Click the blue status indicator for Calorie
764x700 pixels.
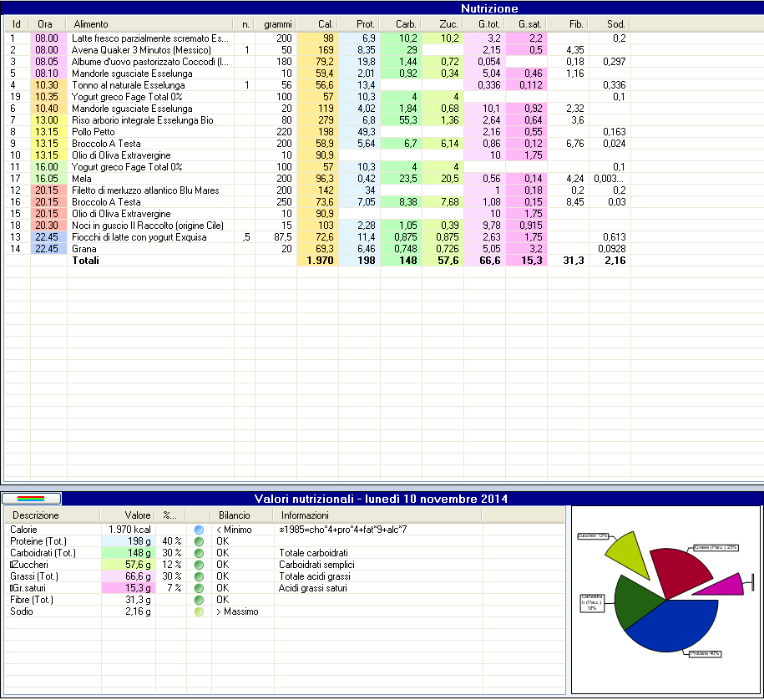(199, 530)
